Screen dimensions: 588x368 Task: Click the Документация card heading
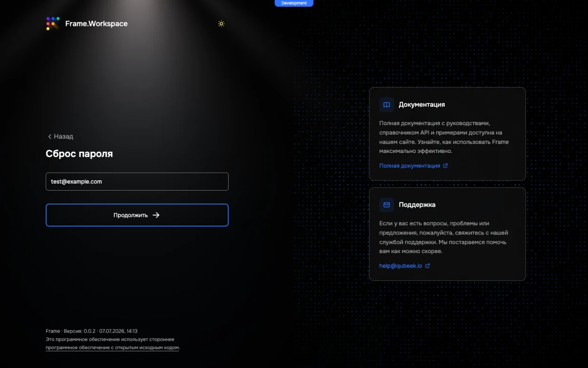pyautogui.click(x=422, y=104)
